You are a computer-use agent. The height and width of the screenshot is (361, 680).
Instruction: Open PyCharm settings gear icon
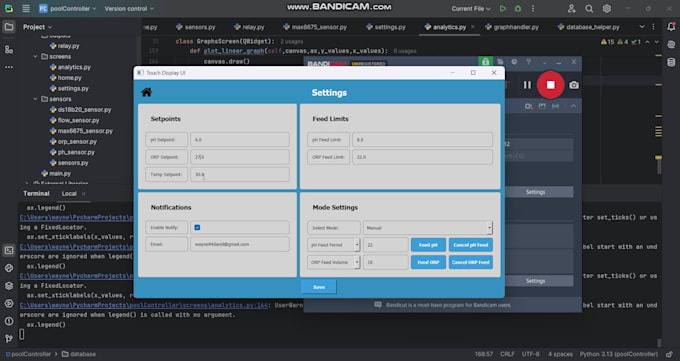607,9
